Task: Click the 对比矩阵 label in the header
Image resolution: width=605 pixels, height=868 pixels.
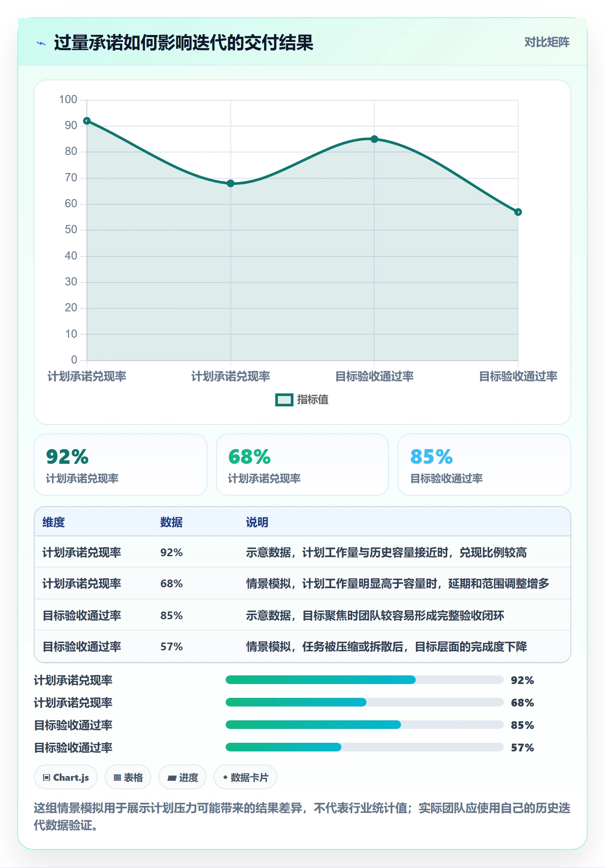Action: pos(547,42)
